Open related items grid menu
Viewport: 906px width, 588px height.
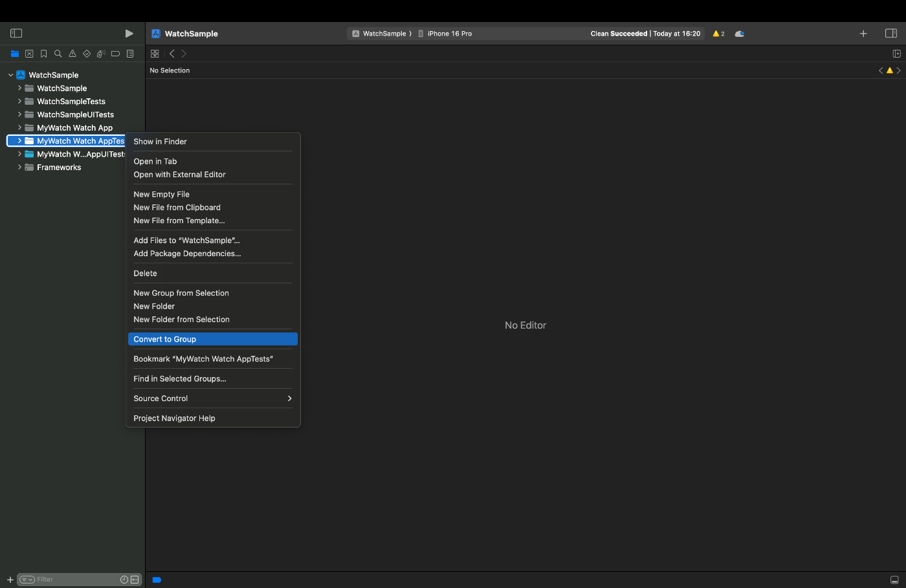click(x=155, y=54)
